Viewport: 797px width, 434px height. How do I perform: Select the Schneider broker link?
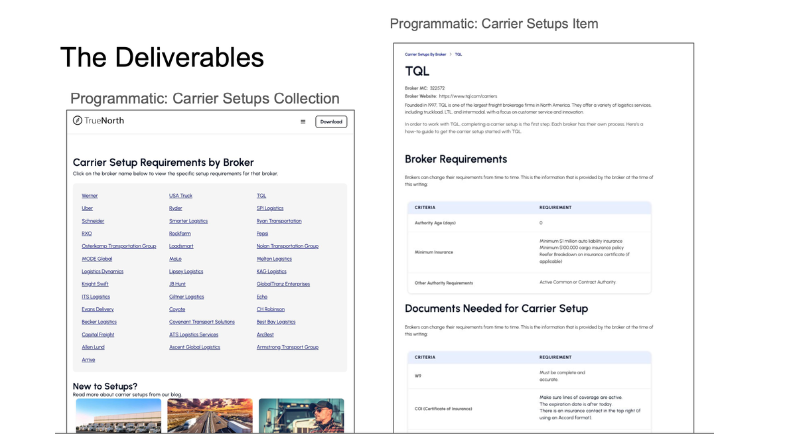click(93, 221)
